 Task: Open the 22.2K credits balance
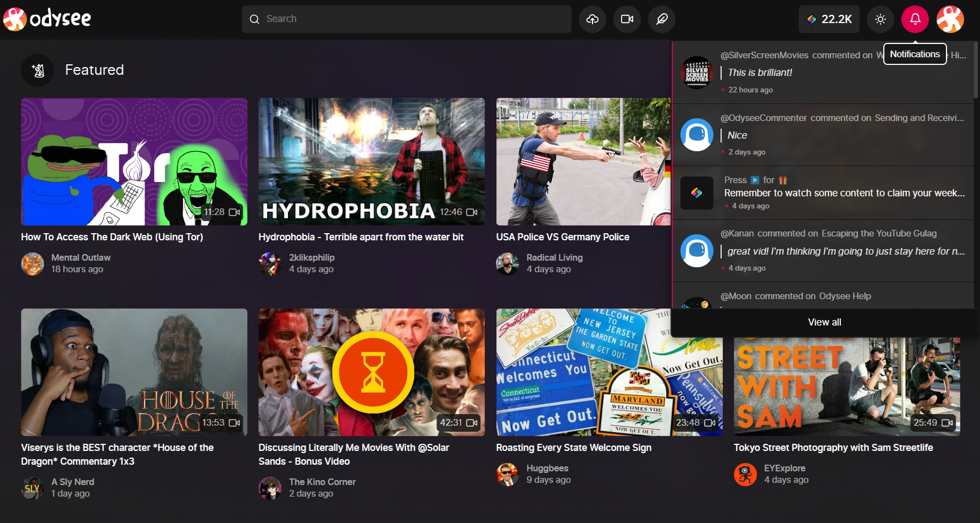click(x=829, y=19)
